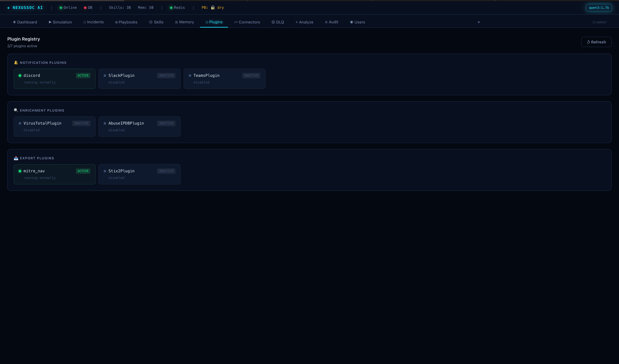Click mitre_nav's running normally status text

(39, 178)
